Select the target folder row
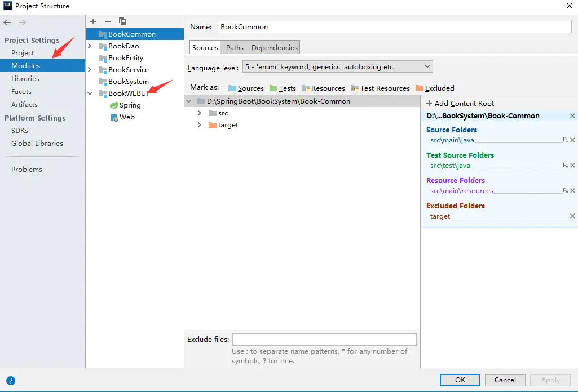The height and width of the screenshot is (392, 578). (x=302, y=125)
